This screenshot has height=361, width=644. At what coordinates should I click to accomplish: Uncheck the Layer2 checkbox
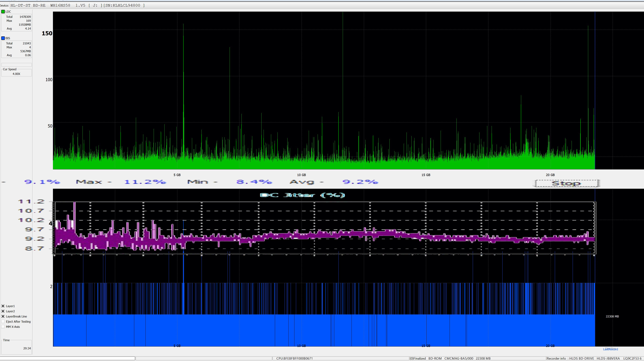(x=3, y=311)
